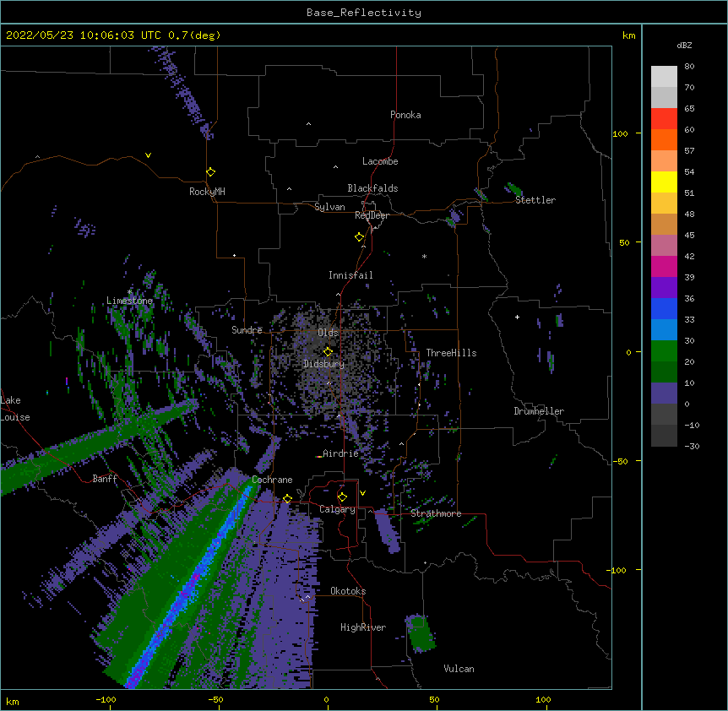Screen dimensions: 728x711
Task: Select the red swatch in the dBZ legend
Action: 664,118
